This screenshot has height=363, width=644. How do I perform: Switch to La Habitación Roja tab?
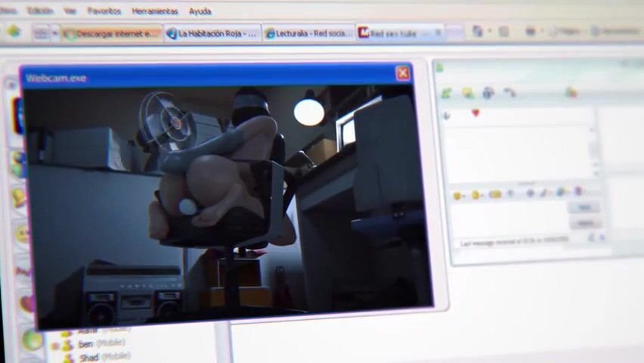point(212,34)
